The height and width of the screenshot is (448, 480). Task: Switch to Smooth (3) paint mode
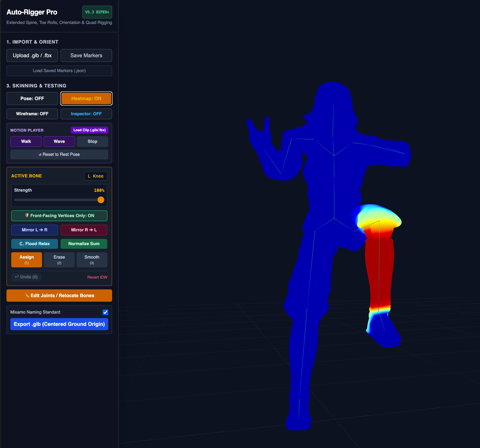[92, 260]
